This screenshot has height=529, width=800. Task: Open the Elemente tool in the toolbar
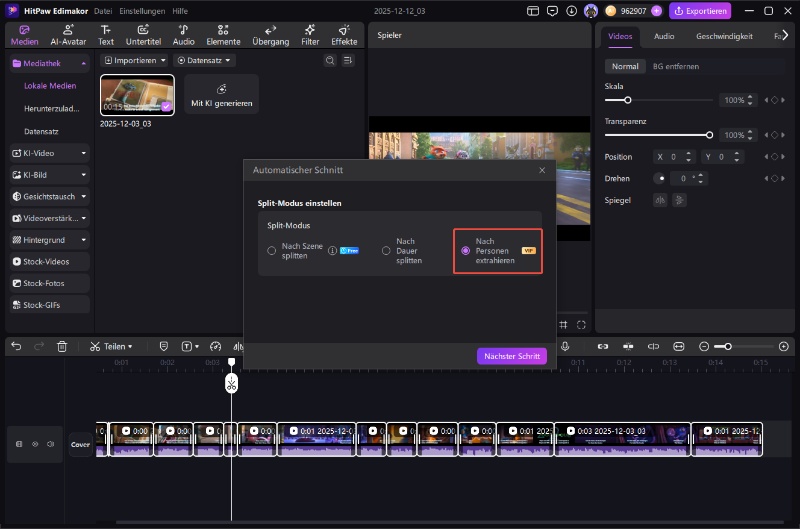click(222, 35)
